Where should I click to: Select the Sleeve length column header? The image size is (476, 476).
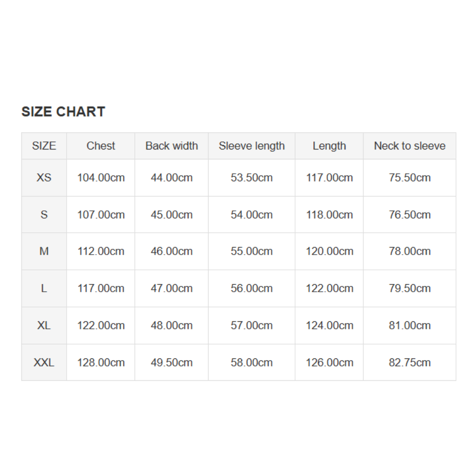coord(251,146)
